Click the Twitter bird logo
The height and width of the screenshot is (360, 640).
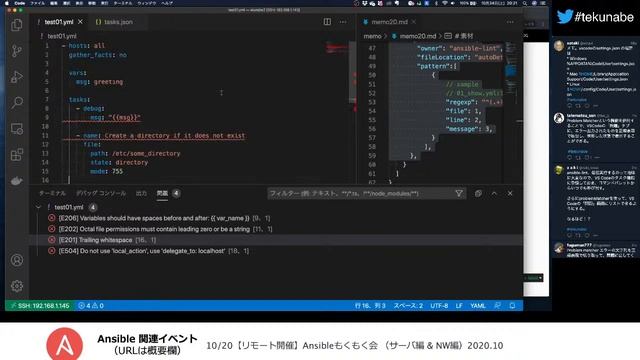[565, 17]
